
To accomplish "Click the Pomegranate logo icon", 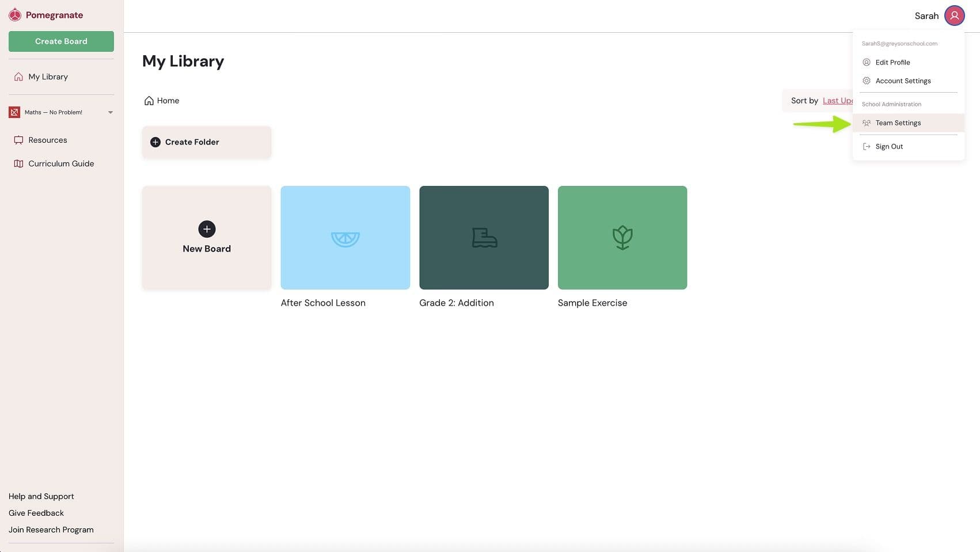I will (15, 15).
